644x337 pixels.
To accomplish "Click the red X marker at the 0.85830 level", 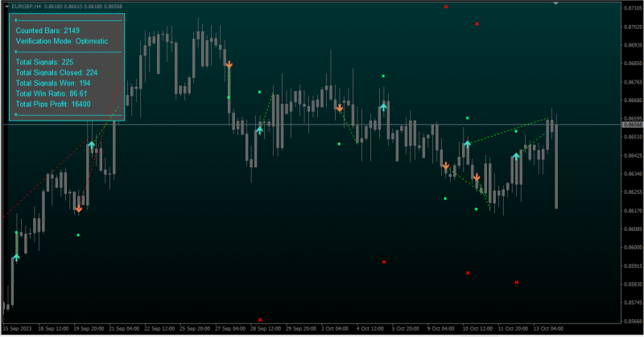I will point(517,282).
